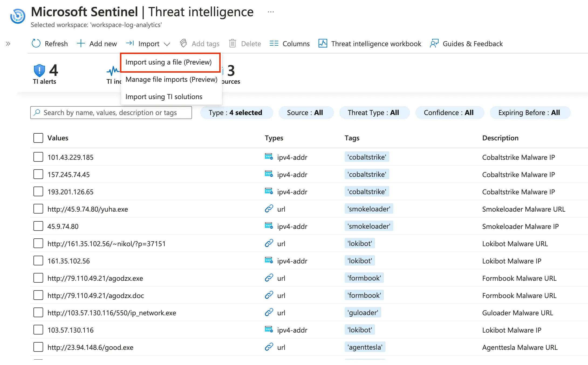Open the Type : 4 selected filter
This screenshot has height=365, width=588.
click(236, 113)
